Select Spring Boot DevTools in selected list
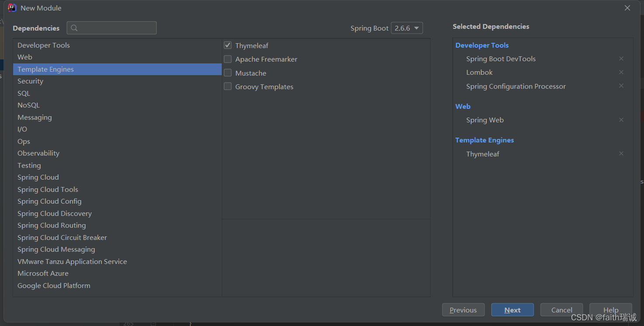 (501, 59)
